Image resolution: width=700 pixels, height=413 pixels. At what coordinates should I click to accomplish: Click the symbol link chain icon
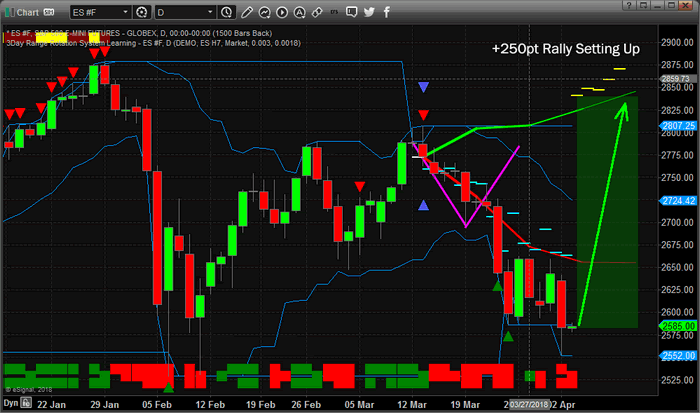pos(317,13)
